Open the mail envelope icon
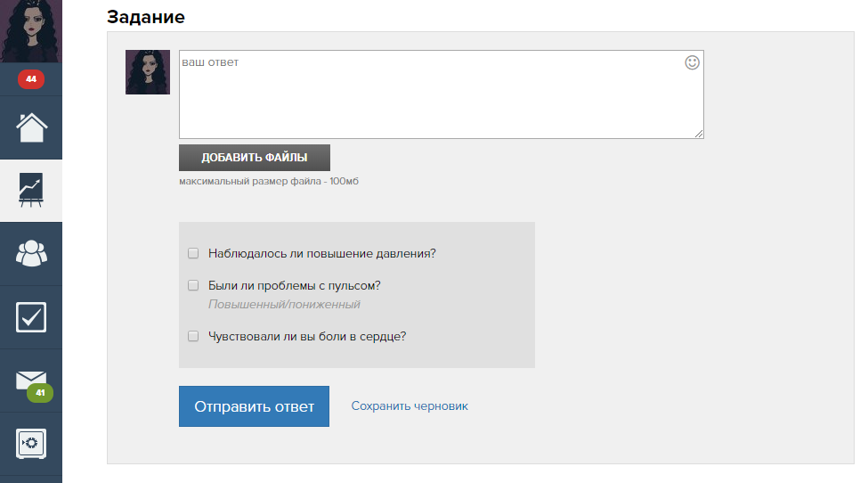 (29, 380)
